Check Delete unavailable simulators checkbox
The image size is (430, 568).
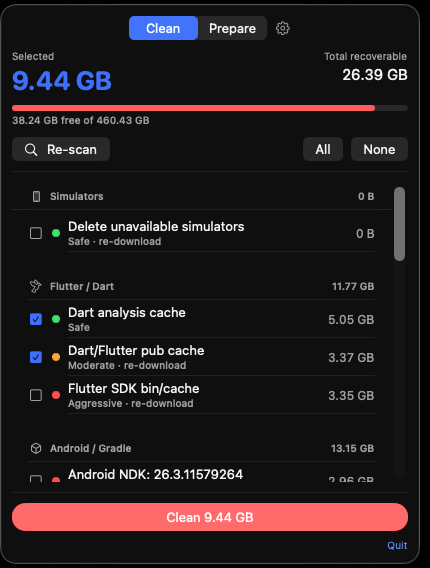[36, 233]
